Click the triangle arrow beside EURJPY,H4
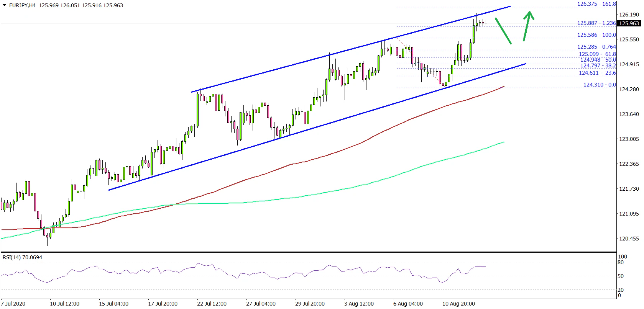The width and height of the screenshot is (644, 309). [5, 5]
